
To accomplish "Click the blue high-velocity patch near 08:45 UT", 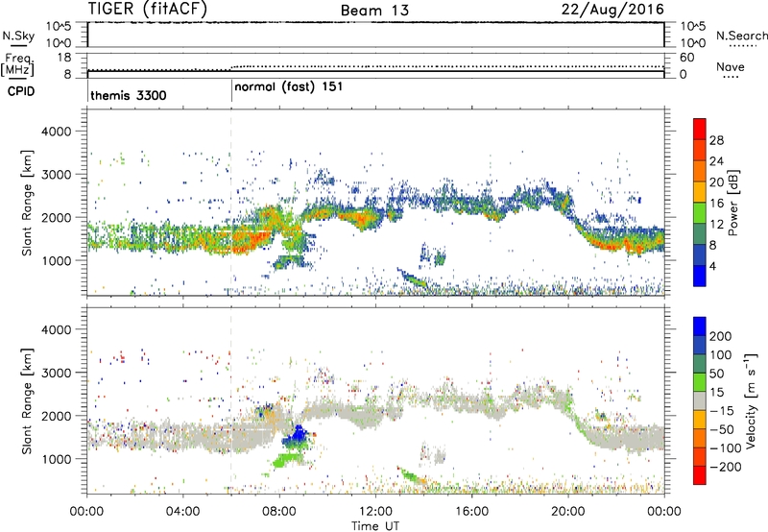I will click(x=298, y=434).
